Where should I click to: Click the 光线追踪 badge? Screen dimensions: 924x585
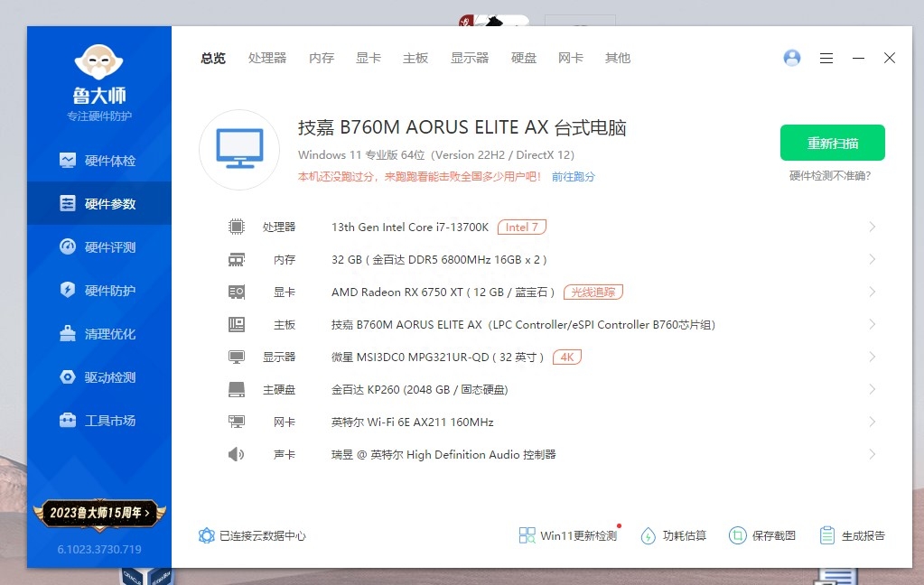point(593,292)
